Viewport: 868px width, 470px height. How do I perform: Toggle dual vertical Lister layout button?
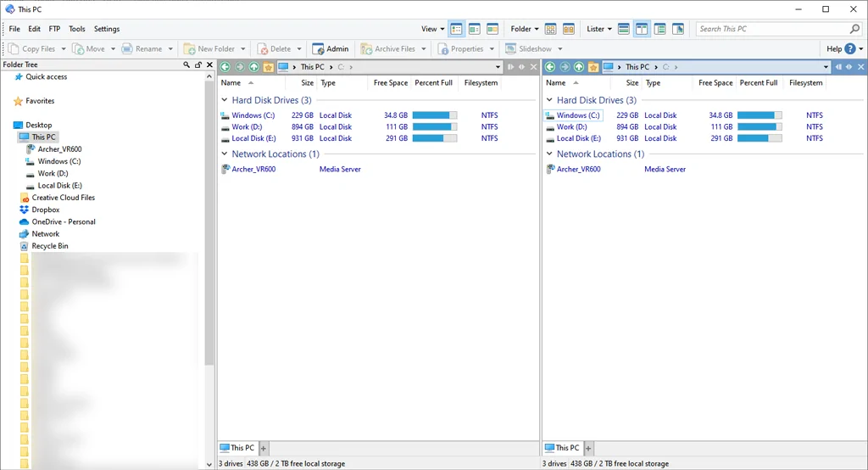click(x=642, y=29)
